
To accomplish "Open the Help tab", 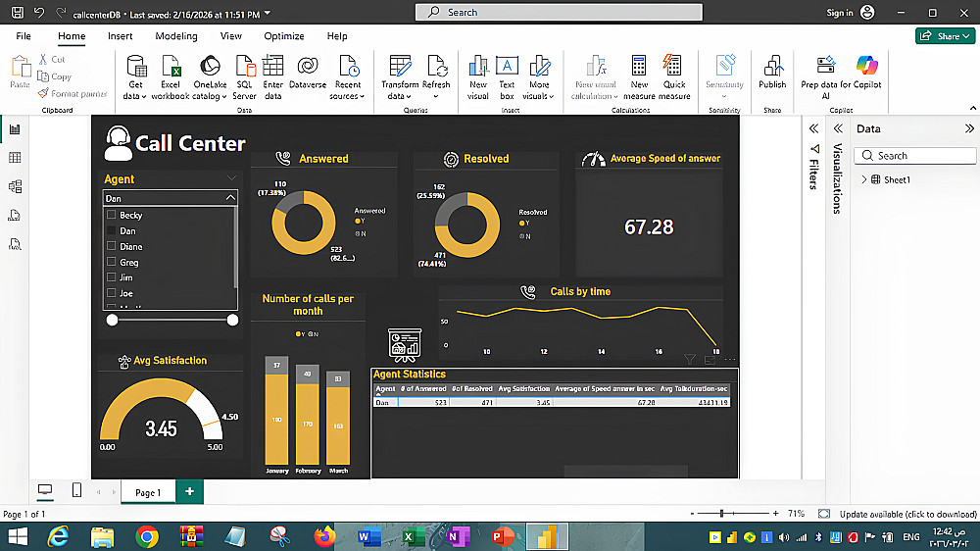I will coord(337,35).
